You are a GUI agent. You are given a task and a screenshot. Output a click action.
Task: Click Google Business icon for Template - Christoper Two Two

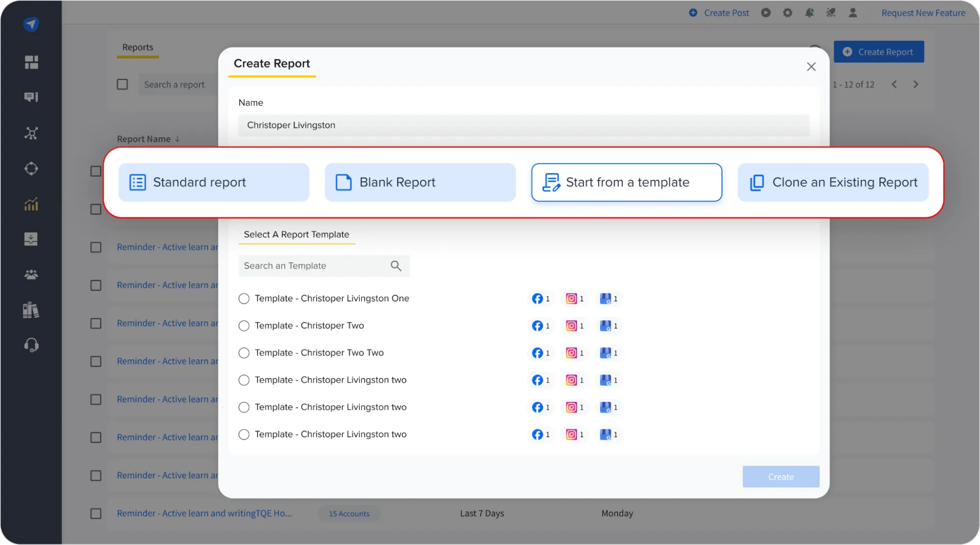[605, 353]
